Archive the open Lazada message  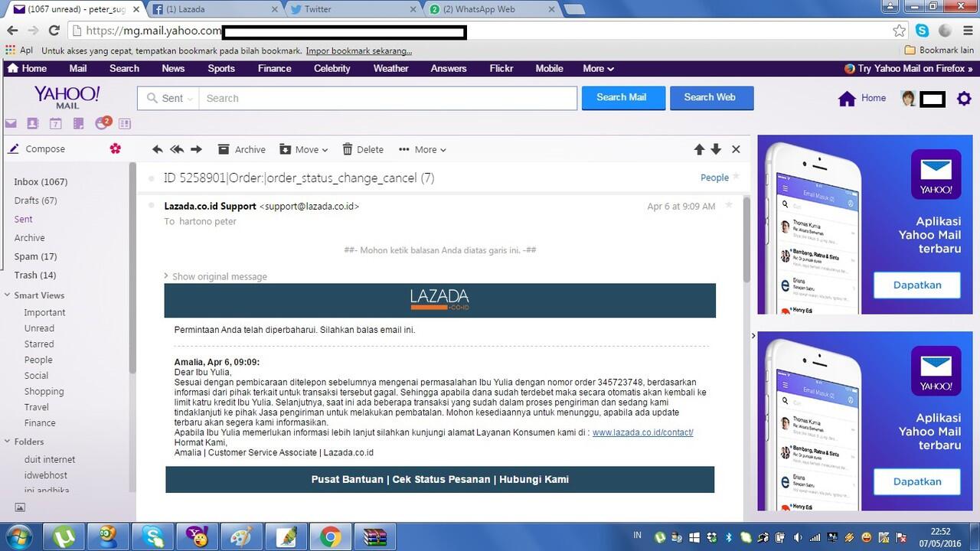click(x=241, y=149)
